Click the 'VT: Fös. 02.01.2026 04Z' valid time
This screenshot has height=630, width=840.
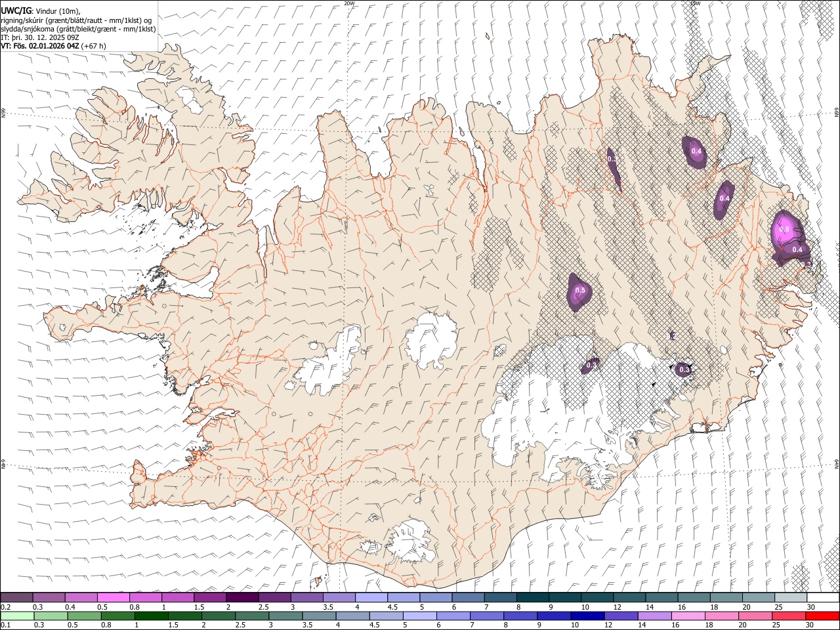(x=40, y=46)
